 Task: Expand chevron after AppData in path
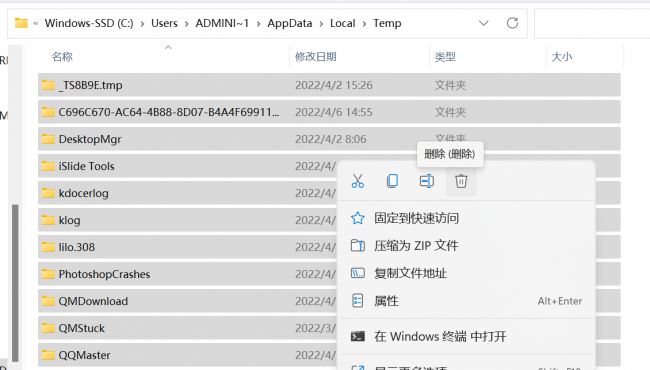321,24
